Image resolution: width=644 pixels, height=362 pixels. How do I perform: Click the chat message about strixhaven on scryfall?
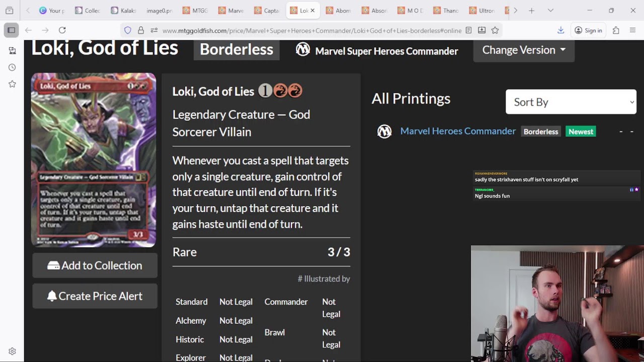coord(526,179)
